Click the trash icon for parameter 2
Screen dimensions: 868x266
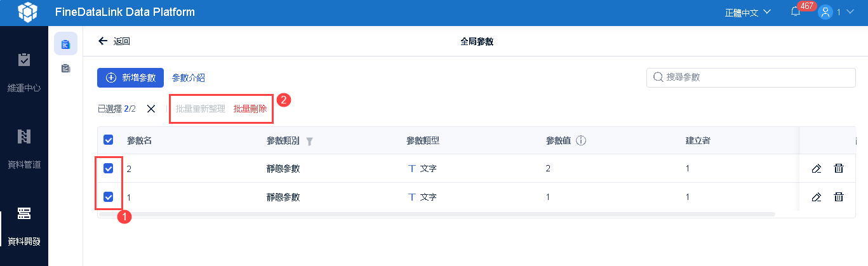(839, 168)
